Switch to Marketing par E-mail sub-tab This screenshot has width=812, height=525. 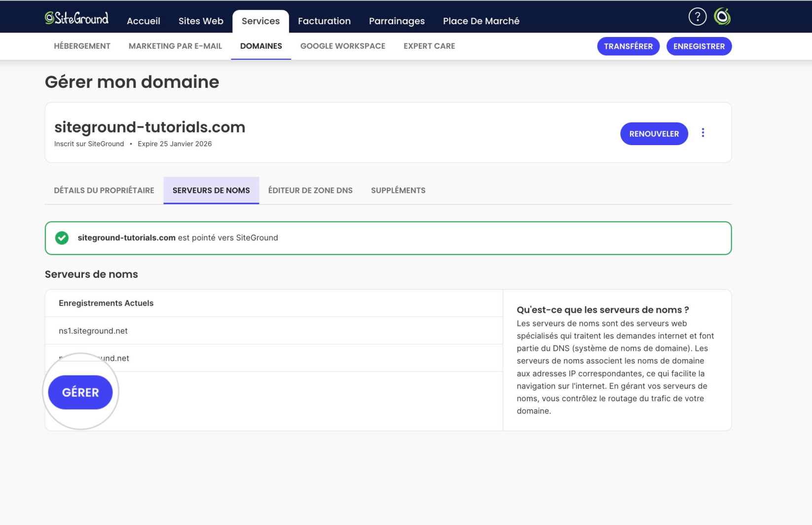[175, 46]
